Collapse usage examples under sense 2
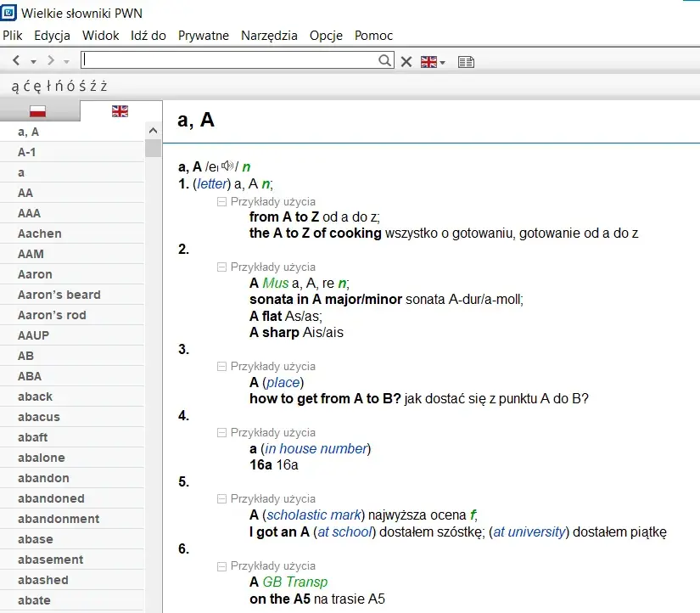 click(x=221, y=267)
